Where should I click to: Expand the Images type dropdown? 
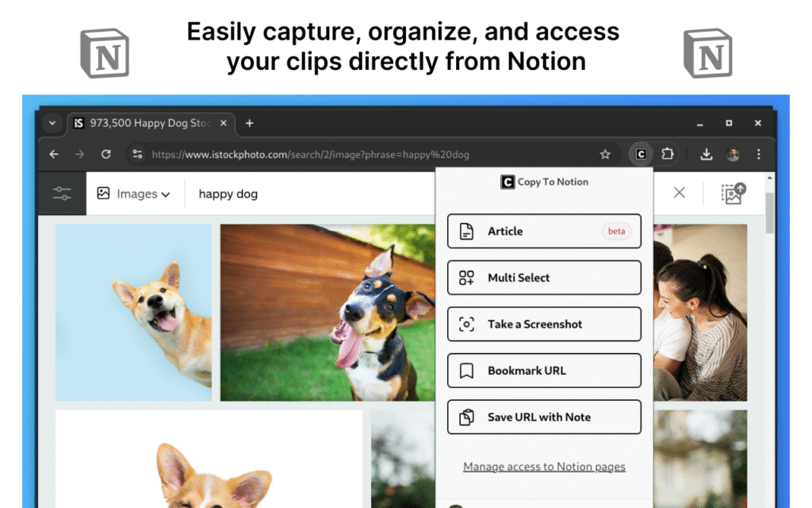coord(133,194)
